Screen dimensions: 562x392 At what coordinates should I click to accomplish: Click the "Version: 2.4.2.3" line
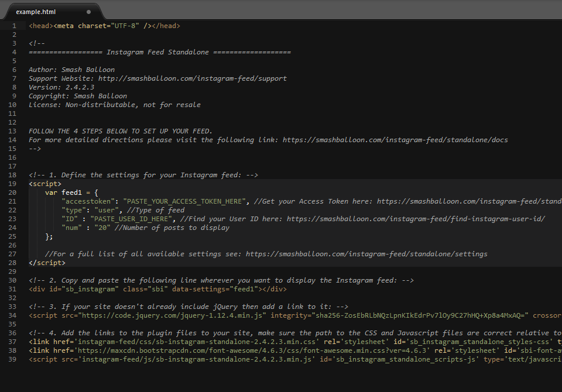(61, 87)
